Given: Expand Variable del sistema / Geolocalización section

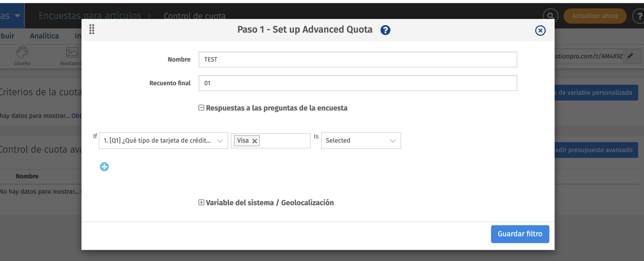Looking at the screenshot, I should coord(201,202).
